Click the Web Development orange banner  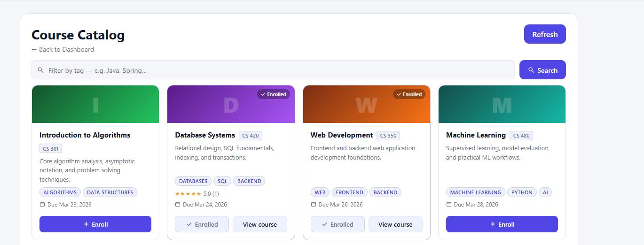[367, 104]
